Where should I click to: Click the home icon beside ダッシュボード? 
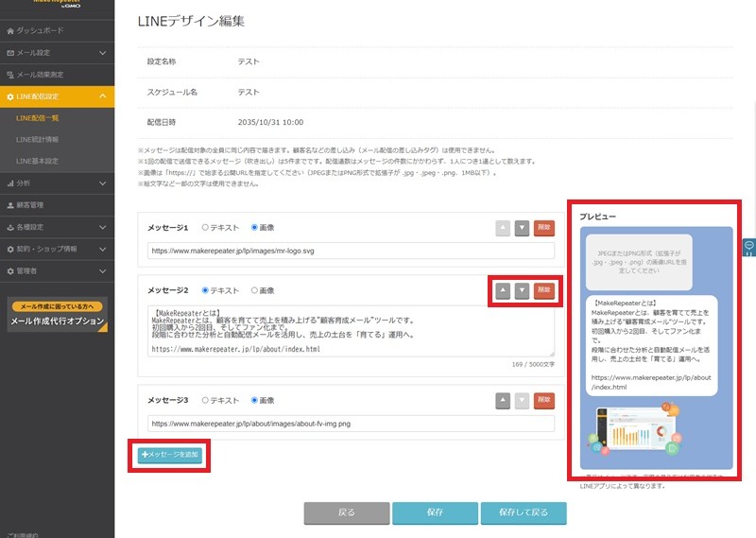10,31
